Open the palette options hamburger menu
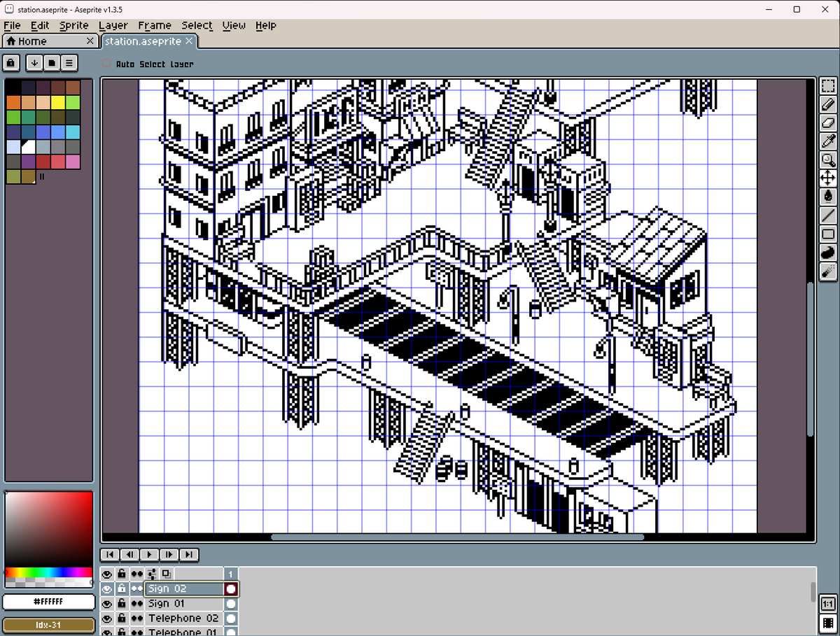 pos(69,63)
